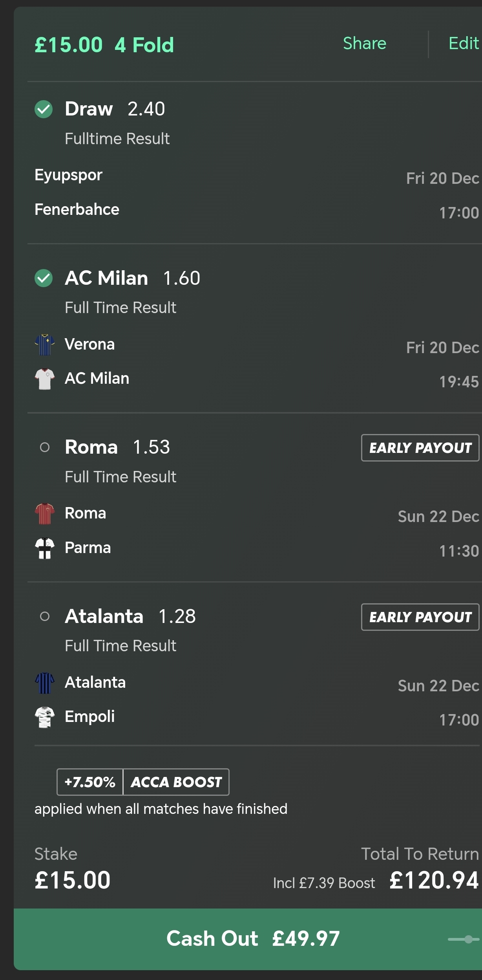
Task: Edit the bet slip
Action: pyautogui.click(x=464, y=44)
